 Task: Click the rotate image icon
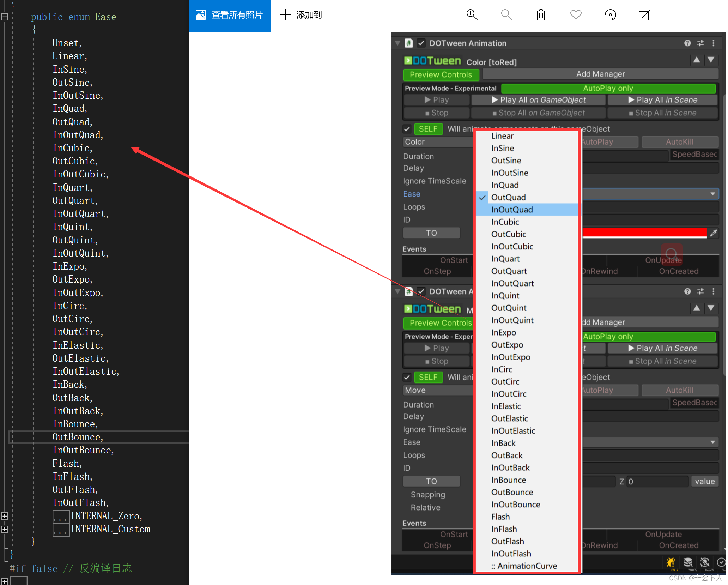click(610, 15)
